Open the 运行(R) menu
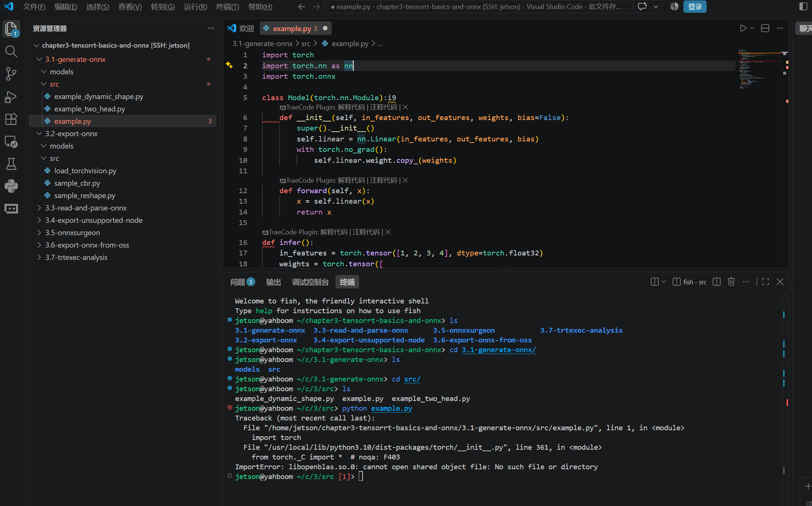The width and height of the screenshot is (812, 506). (195, 7)
